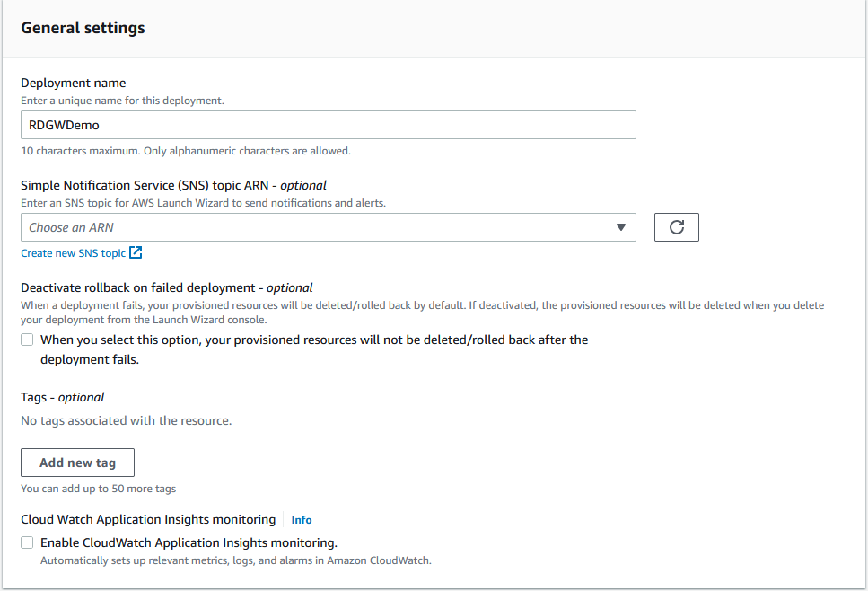Click the external link icon beside Create new SNS topic
The image size is (868, 591).
[136, 253]
